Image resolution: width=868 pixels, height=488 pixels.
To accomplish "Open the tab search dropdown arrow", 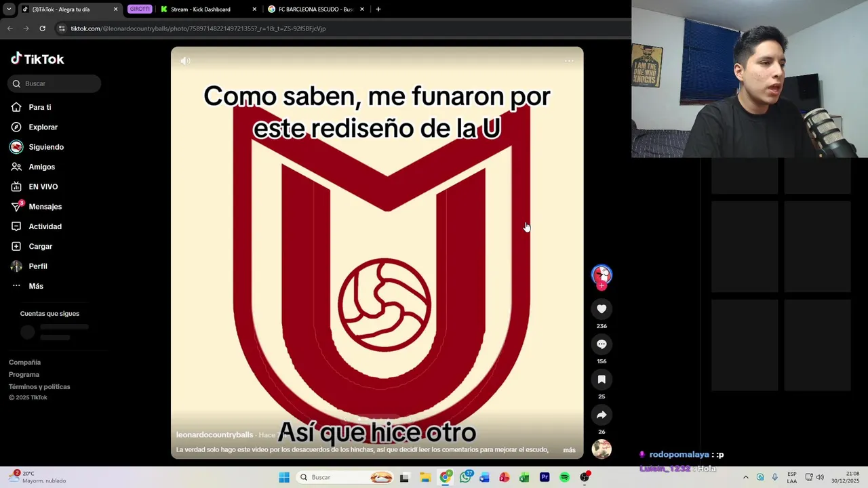I will tap(9, 9).
